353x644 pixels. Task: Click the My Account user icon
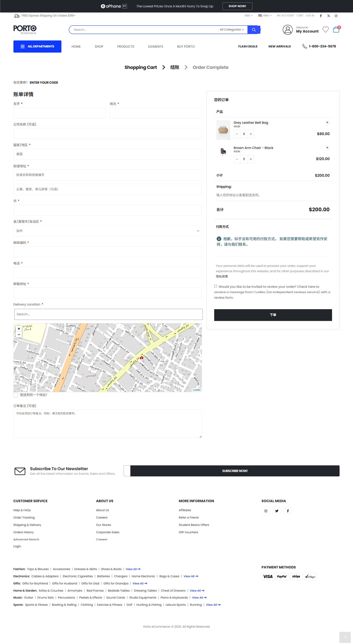pyautogui.click(x=288, y=30)
